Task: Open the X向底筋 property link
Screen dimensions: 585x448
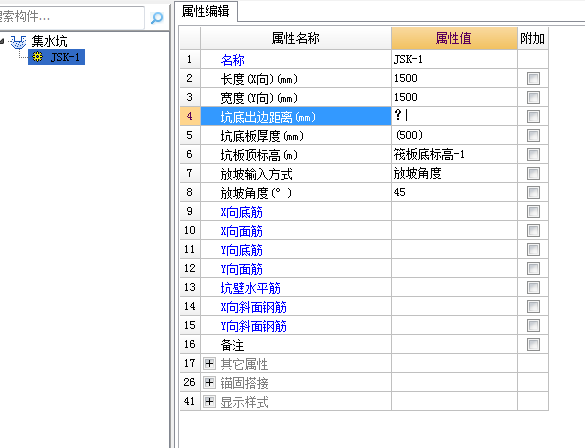Action: (x=242, y=212)
